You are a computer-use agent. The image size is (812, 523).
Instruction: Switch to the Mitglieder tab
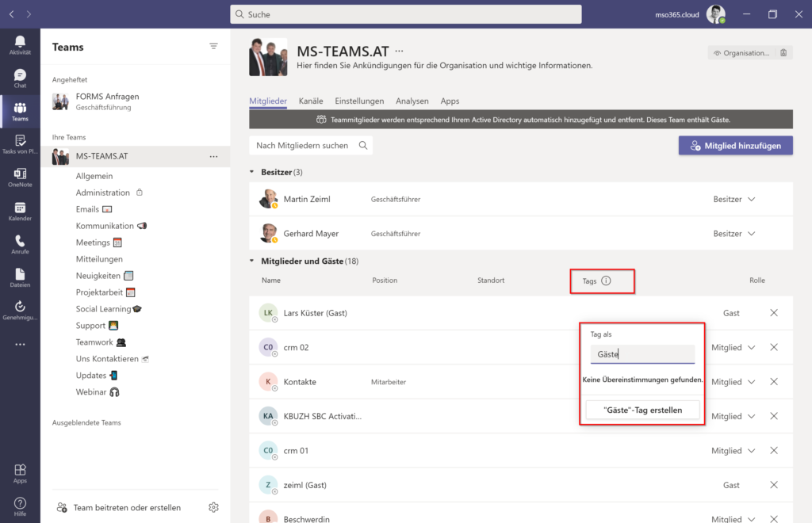[x=268, y=101]
